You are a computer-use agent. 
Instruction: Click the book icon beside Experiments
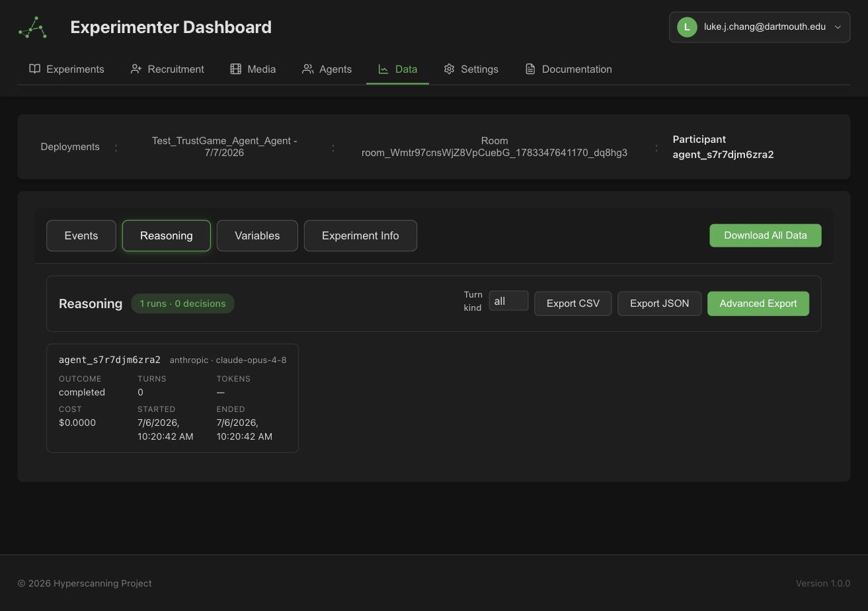click(35, 69)
